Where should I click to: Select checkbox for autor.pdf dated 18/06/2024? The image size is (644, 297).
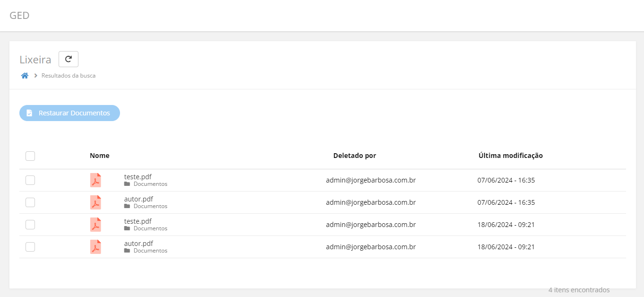[30, 247]
